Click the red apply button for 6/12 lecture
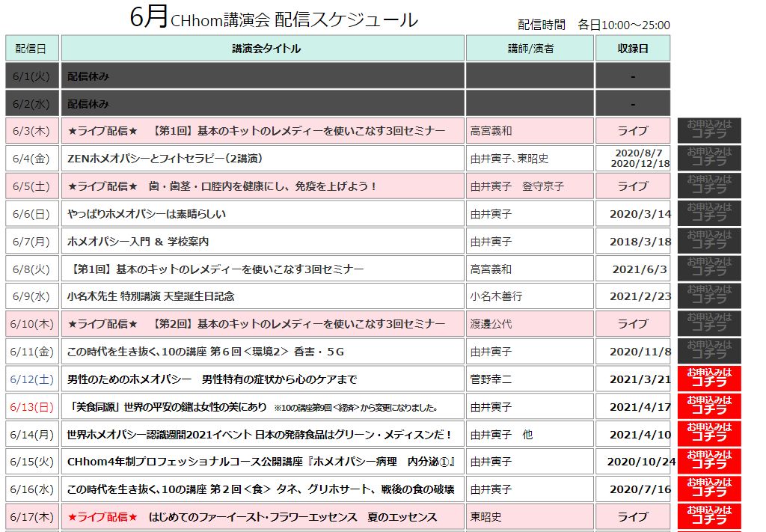The image size is (766, 532). (x=708, y=379)
